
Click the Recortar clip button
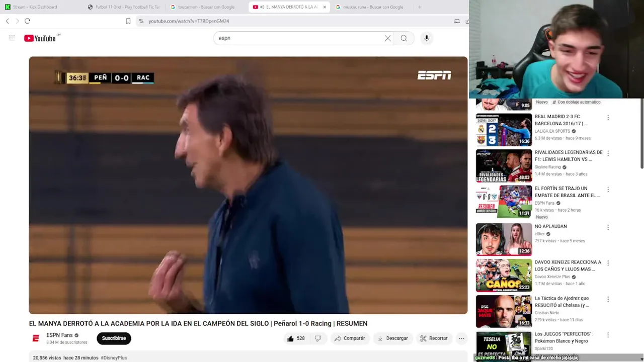tap(434, 338)
